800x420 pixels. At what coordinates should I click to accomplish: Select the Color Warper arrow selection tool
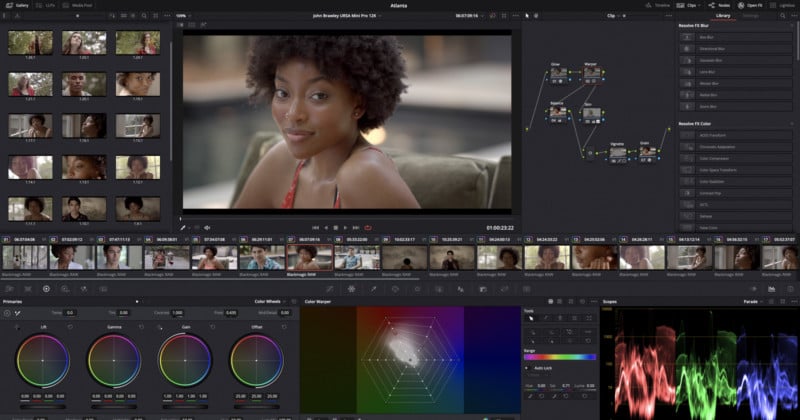pyautogui.click(x=531, y=318)
